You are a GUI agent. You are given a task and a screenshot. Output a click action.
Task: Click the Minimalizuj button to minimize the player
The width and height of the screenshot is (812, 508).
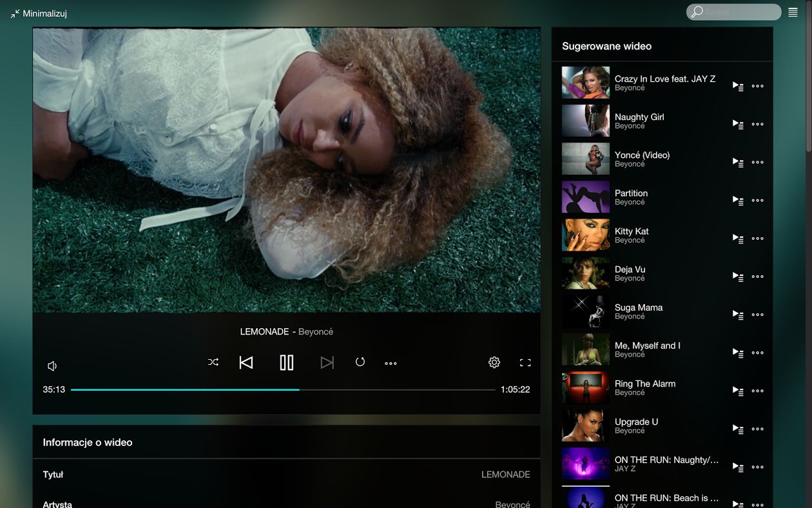click(39, 13)
